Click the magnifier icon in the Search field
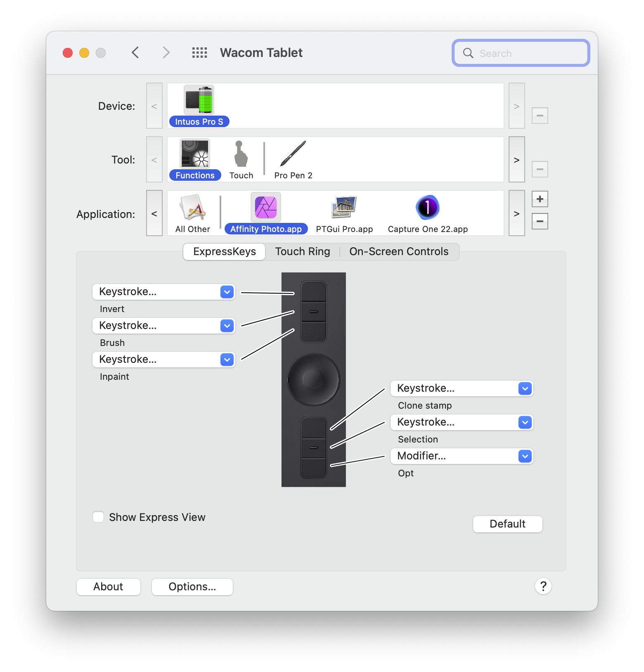The width and height of the screenshot is (644, 672). coord(468,53)
